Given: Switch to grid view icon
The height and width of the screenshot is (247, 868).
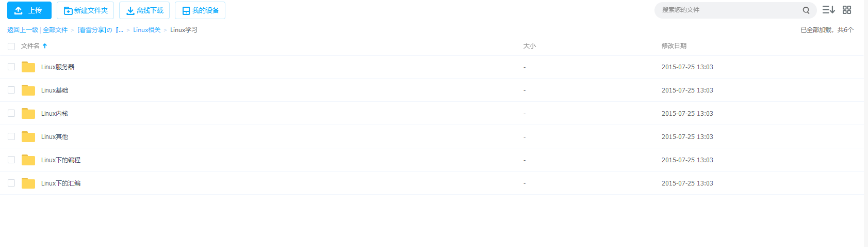Looking at the screenshot, I should coord(847,10).
